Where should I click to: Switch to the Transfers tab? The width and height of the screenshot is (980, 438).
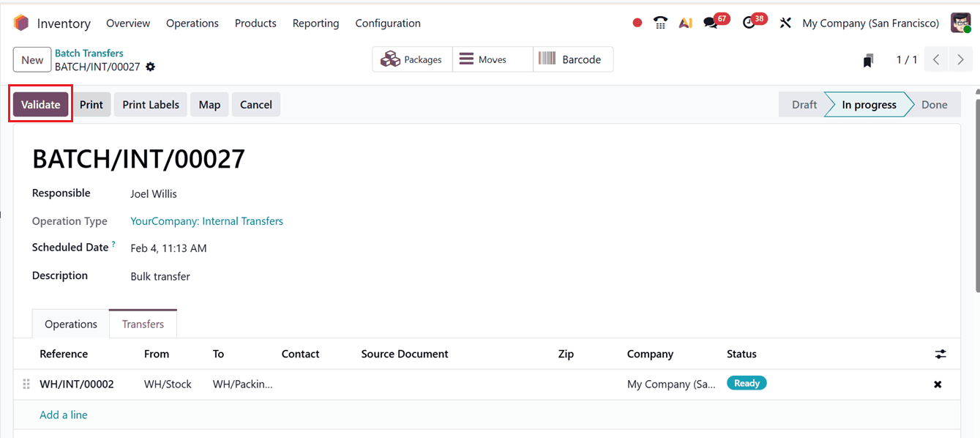point(143,323)
